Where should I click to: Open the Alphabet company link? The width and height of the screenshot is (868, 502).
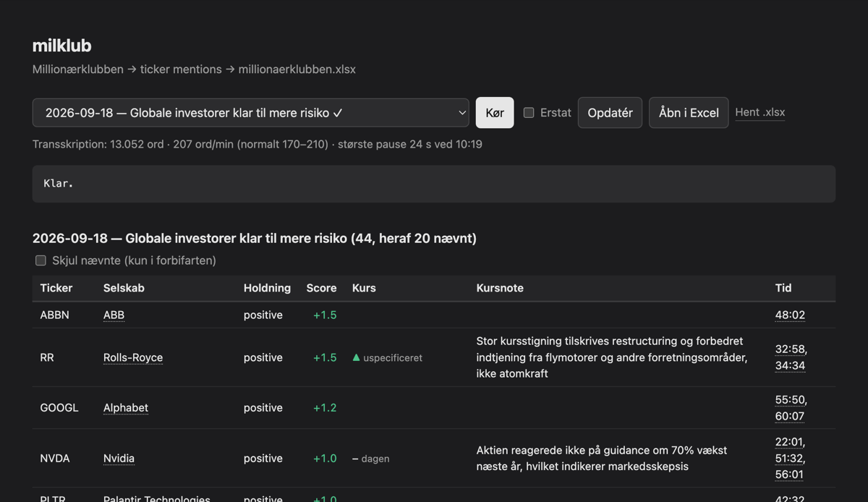[126, 407]
